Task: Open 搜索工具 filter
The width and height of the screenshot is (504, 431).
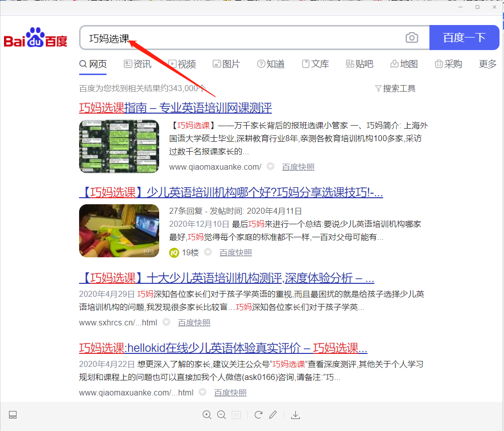Action: click(395, 89)
